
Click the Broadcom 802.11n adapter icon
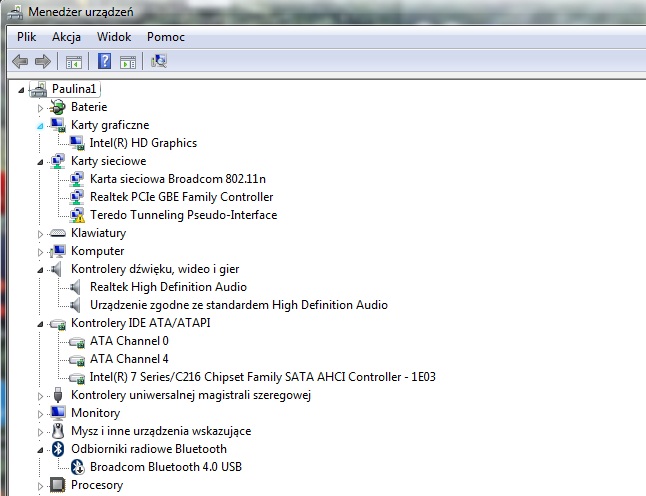[77, 179]
